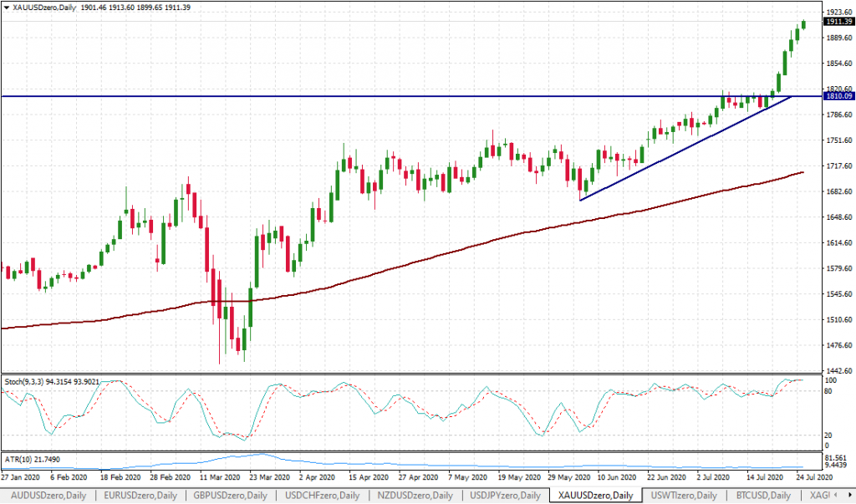
Task: Click the current price label 1911.39
Action: click(838, 22)
